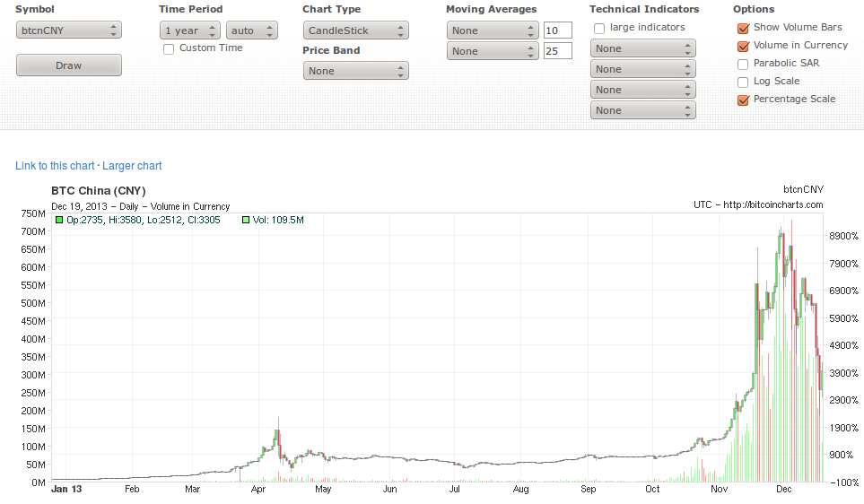
Task: Open the auto interval dropdown
Action: tap(251, 30)
